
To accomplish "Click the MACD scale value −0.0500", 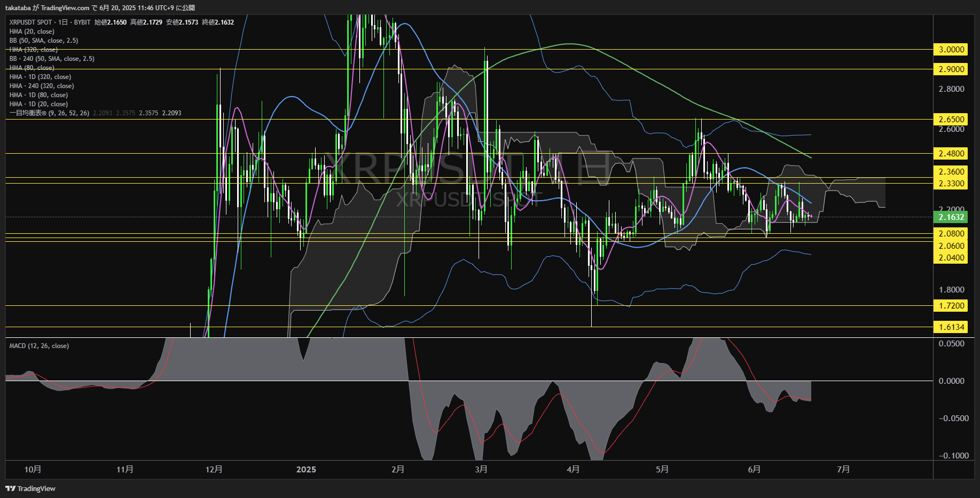I will pos(953,418).
